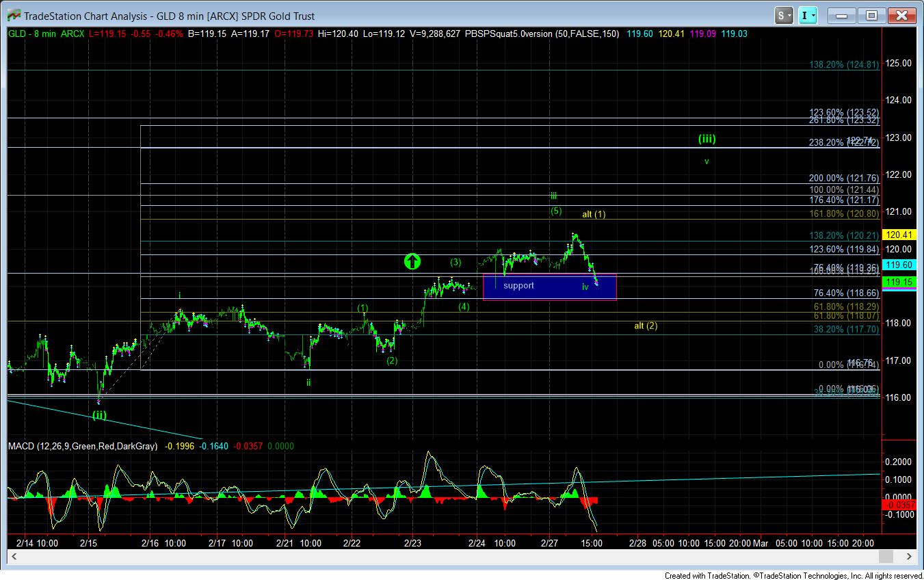Click the MACD (12,26,9,Green,Red,DarkGray) indicator label
Screen dimensions: 924x580
pos(83,446)
